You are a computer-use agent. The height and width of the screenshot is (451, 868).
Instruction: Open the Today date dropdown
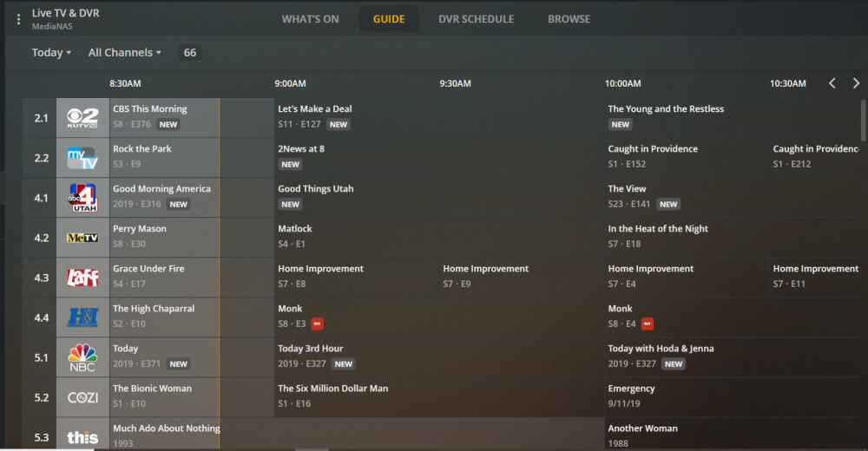tap(51, 53)
